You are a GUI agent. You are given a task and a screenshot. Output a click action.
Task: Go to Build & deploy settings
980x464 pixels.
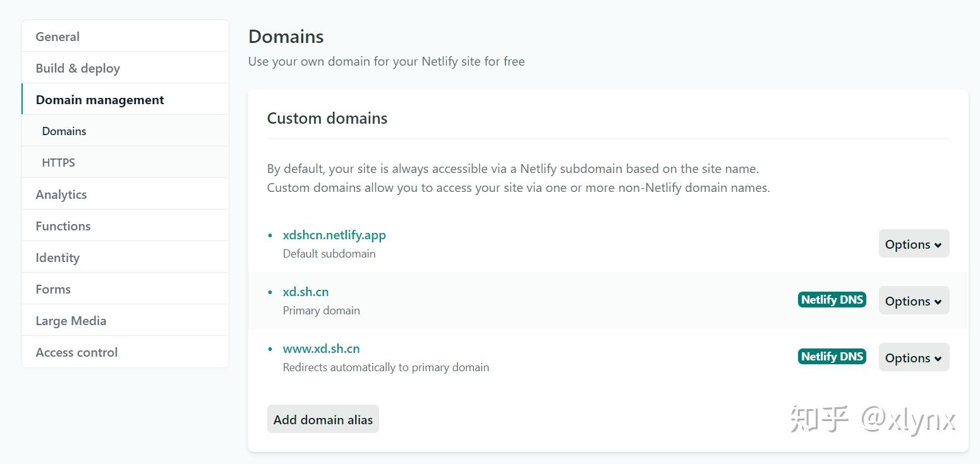click(x=78, y=68)
